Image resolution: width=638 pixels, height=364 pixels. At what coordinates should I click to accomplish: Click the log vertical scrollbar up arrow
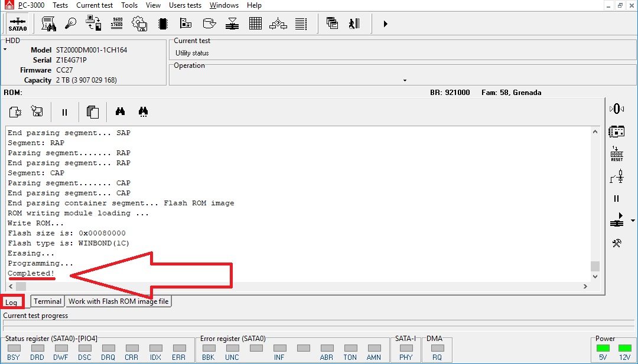(595, 132)
